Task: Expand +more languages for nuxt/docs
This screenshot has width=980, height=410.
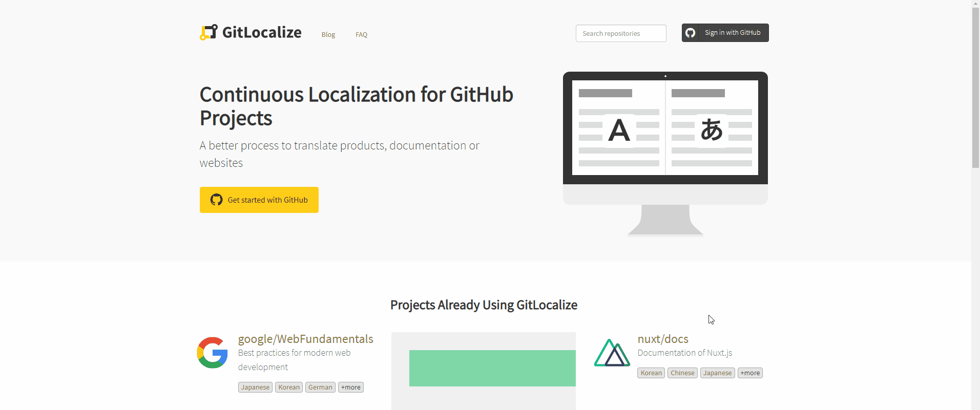Action: [750, 373]
